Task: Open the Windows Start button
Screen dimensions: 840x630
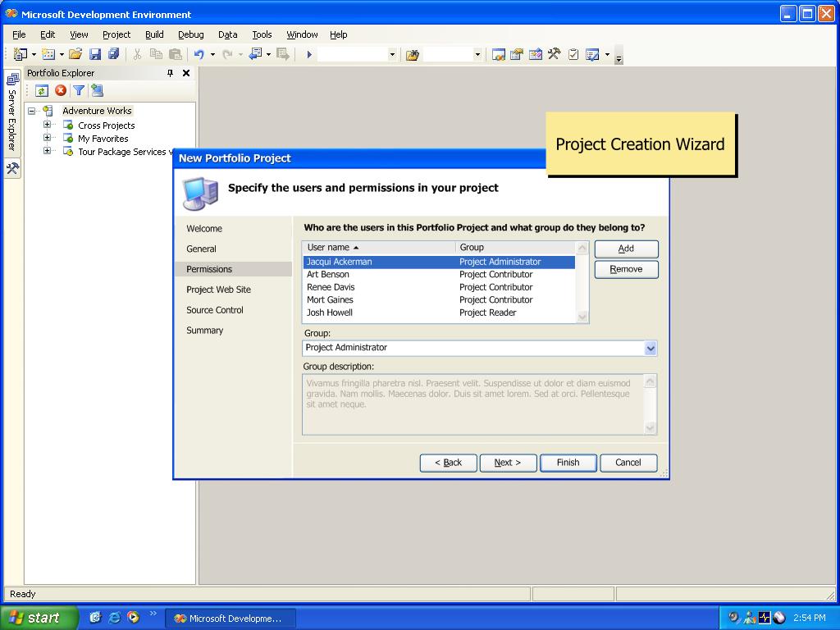Action: tap(39, 618)
